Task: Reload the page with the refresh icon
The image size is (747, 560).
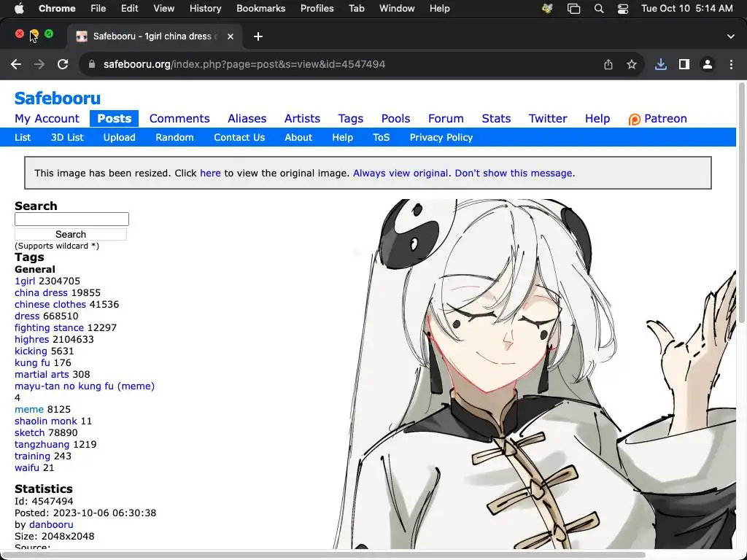Action: point(63,64)
